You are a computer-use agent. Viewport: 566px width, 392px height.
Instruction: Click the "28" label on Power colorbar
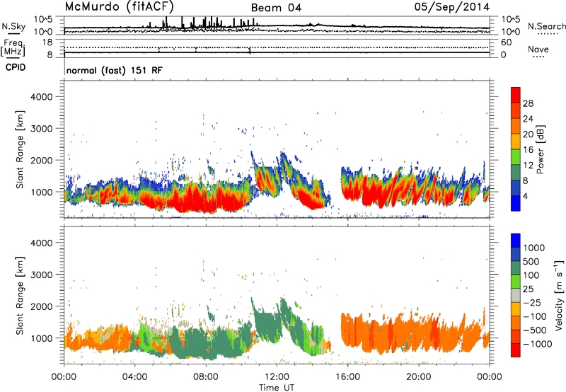tap(528, 103)
